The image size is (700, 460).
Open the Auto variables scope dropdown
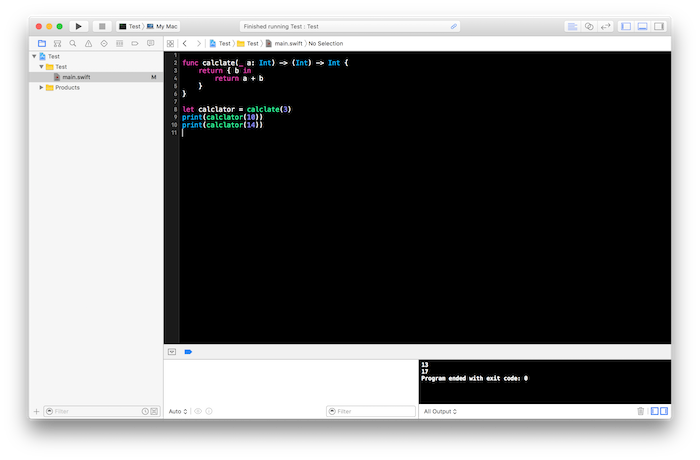click(x=178, y=411)
